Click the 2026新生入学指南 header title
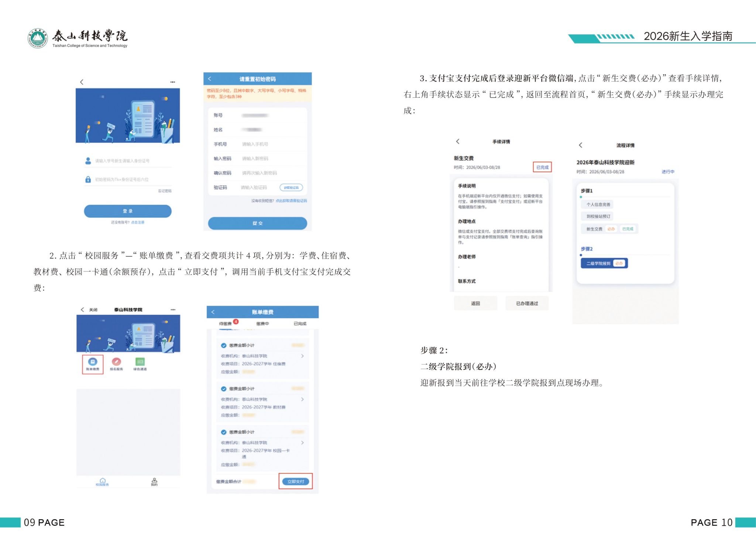 point(688,36)
